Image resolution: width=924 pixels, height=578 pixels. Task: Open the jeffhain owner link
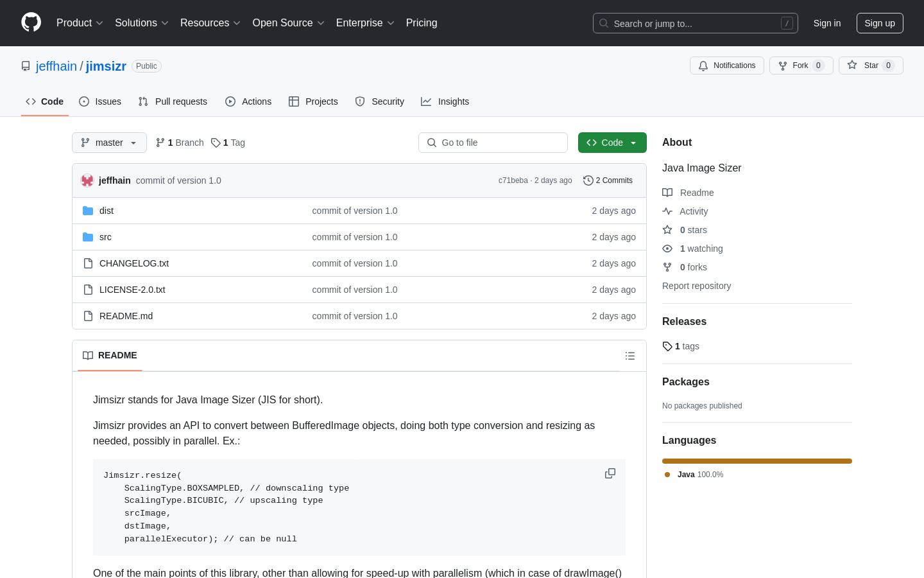point(56,66)
